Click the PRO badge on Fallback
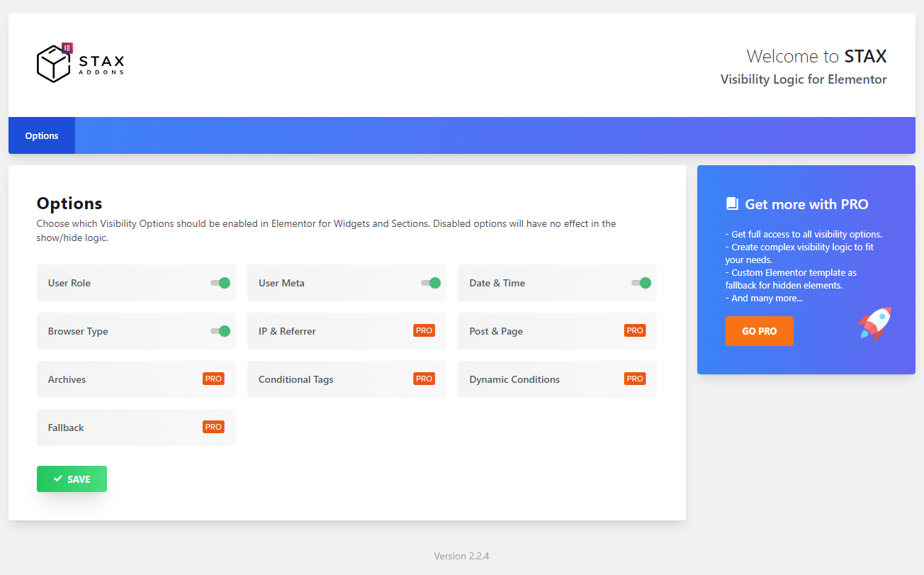This screenshot has height=575, width=924. point(213,426)
